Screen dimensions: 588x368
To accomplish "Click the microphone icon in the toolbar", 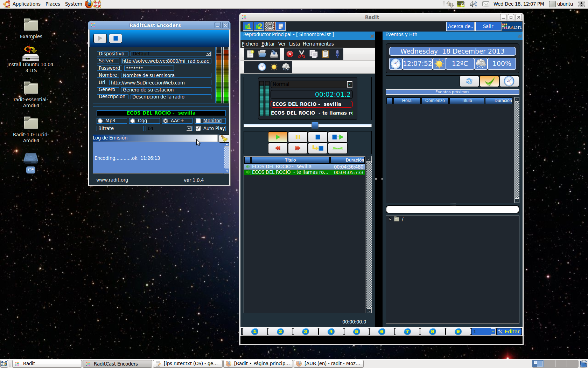I will pos(337,54).
